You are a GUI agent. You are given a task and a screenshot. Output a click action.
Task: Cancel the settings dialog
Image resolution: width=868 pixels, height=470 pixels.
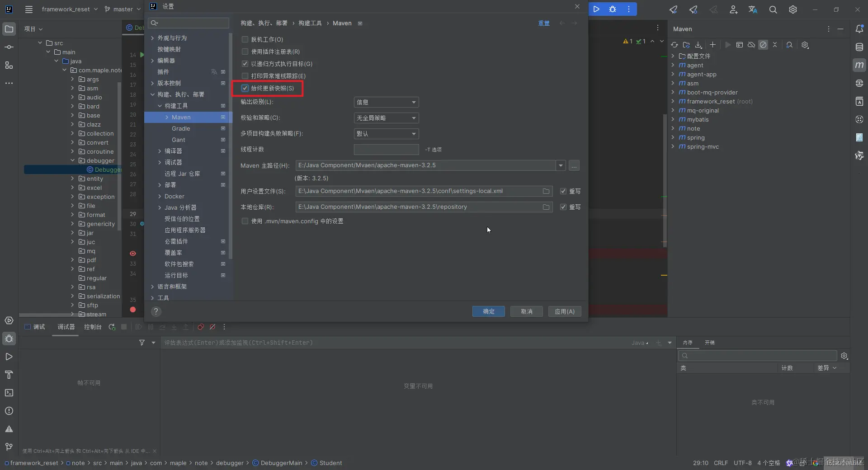pyautogui.click(x=527, y=311)
